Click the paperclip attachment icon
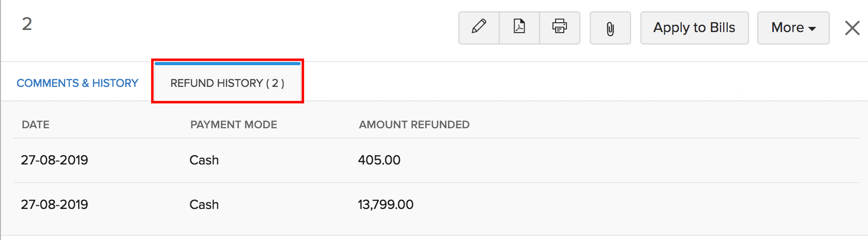868x240 pixels. point(610,28)
